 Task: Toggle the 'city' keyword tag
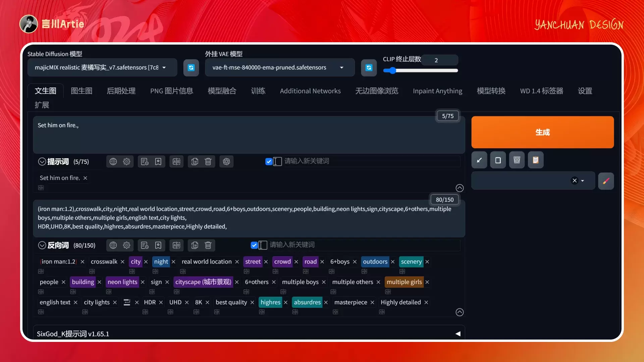(x=136, y=262)
